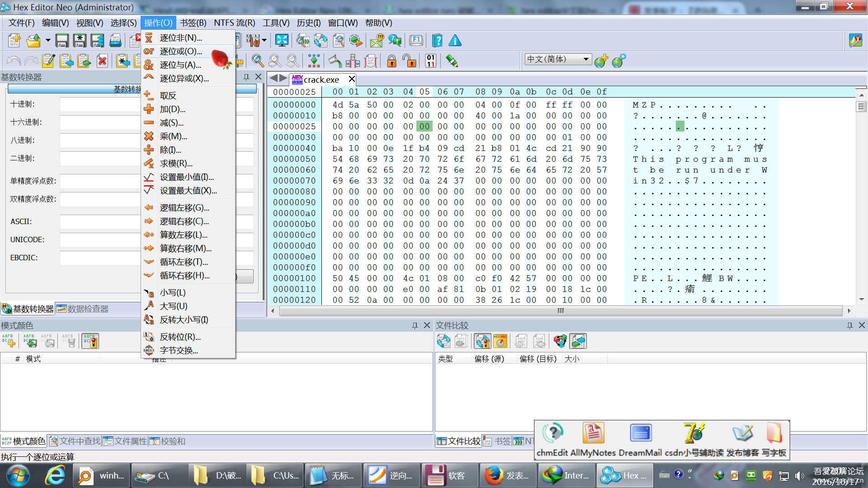The height and width of the screenshot is (488, 868).
Task: Click the Save All floppy icon
Action: 97,41
